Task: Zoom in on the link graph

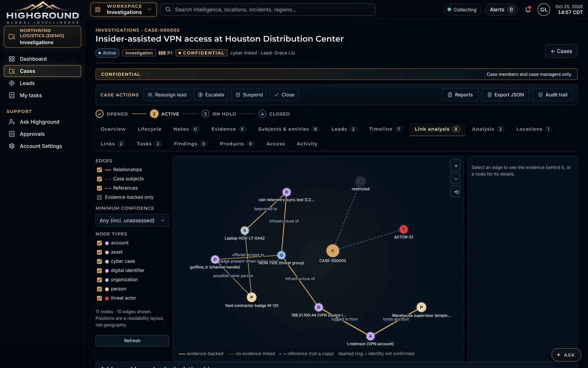Action: point(455,165)
